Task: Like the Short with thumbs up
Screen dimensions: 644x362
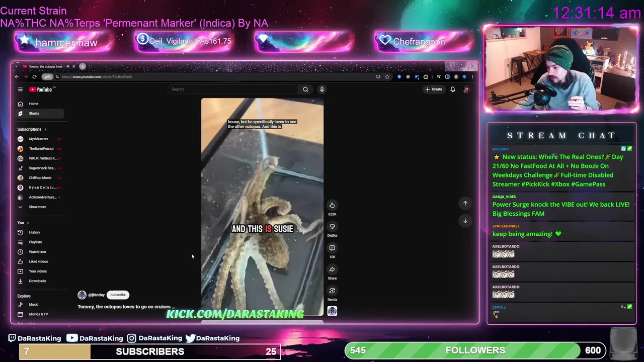Action: click(x=332, y=205)
